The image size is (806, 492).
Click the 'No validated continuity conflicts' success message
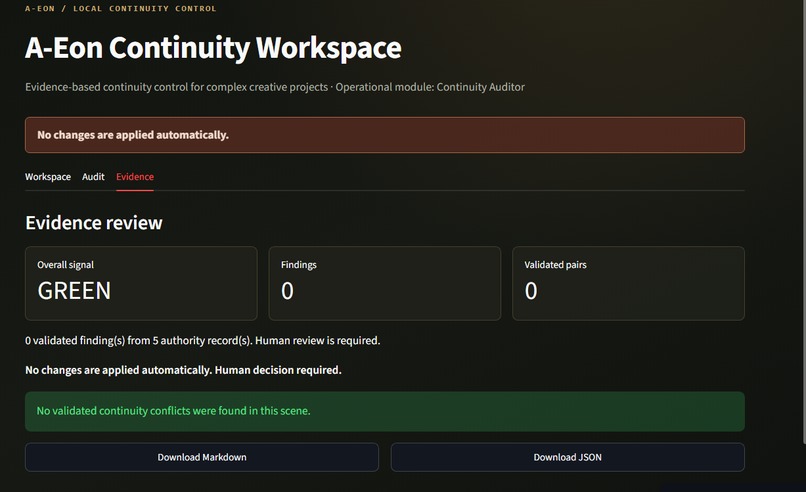[385, 411]
